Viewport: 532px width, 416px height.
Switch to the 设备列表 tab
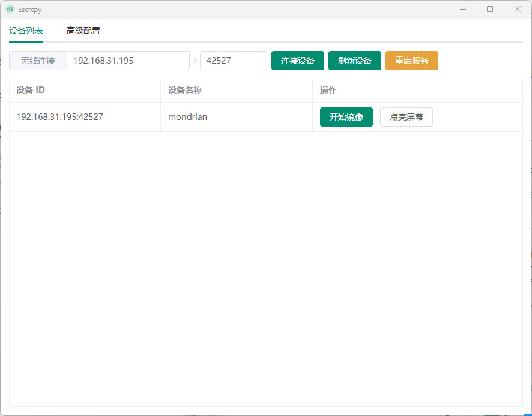pos(26,31)
